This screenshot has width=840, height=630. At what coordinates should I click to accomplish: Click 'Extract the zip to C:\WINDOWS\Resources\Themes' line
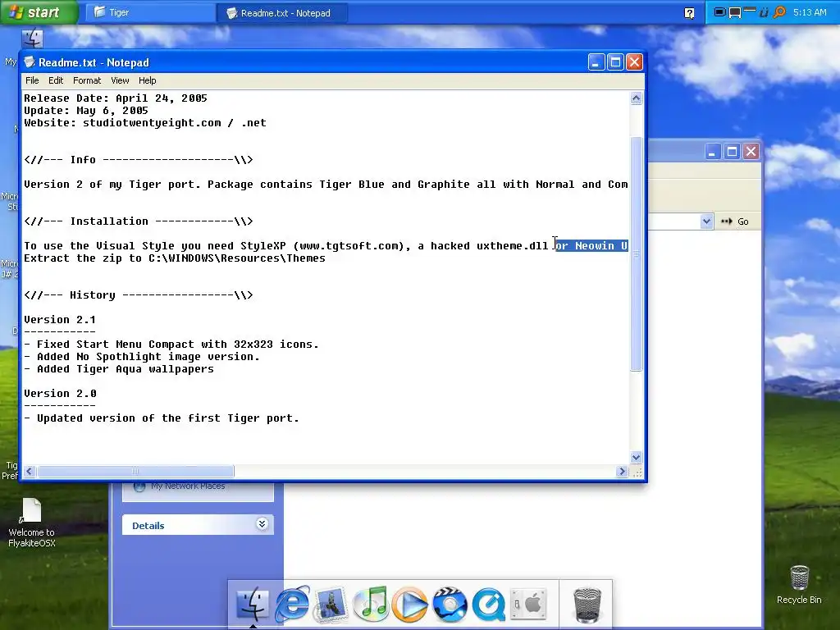pos(174,258)
